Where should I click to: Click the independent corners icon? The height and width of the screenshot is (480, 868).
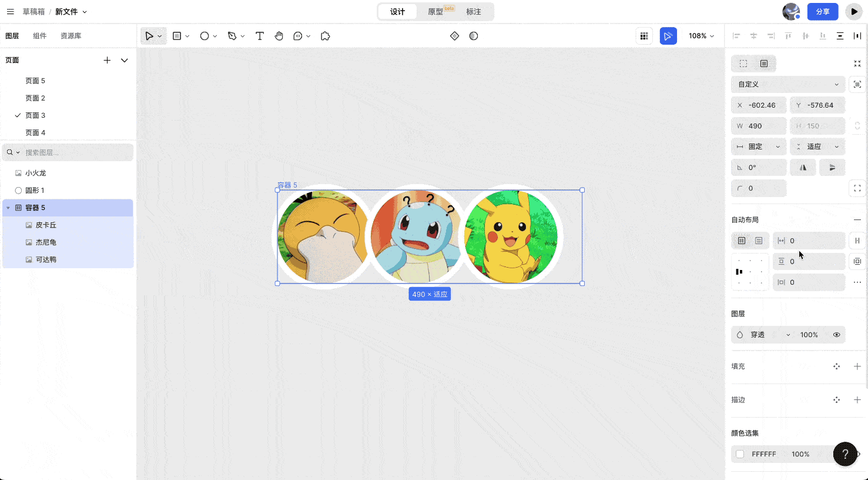(857, 188)
